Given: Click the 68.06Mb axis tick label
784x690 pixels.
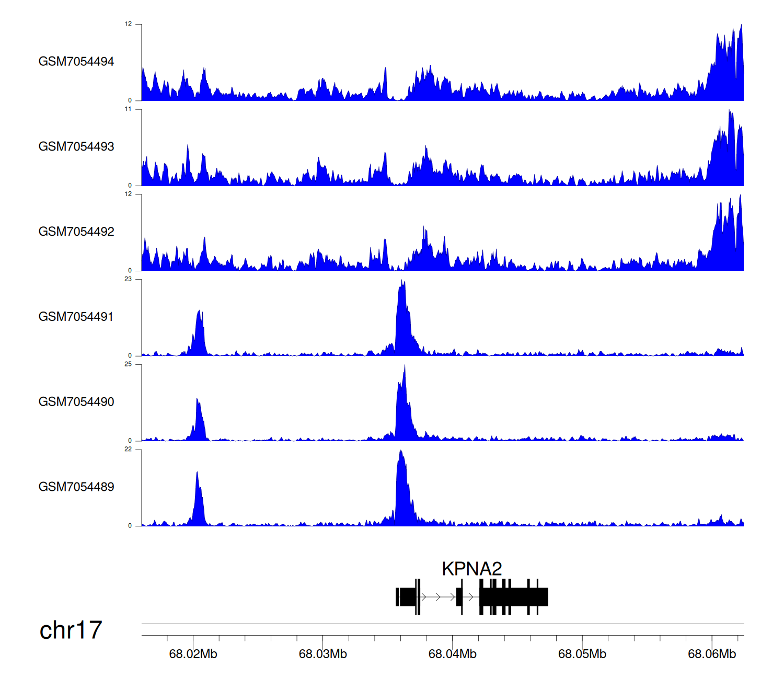Looking at the screenshot, I should pyautogui.click(x=711, y=654).
